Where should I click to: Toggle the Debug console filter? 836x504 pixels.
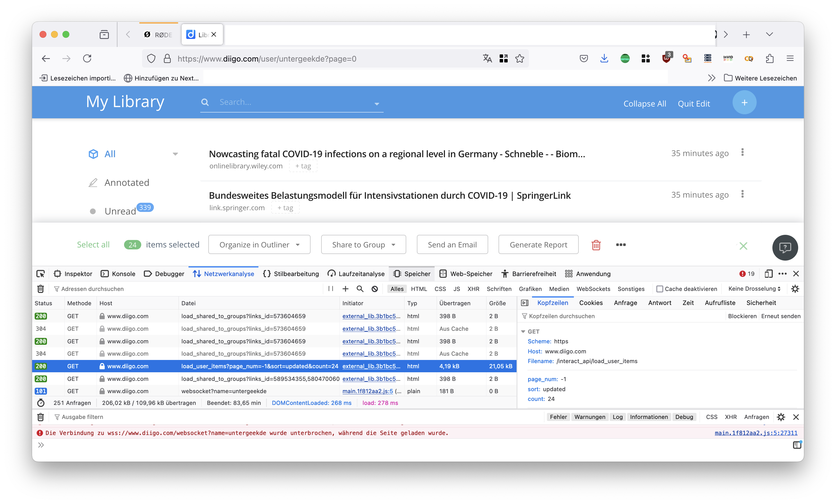tap(684, 417)
